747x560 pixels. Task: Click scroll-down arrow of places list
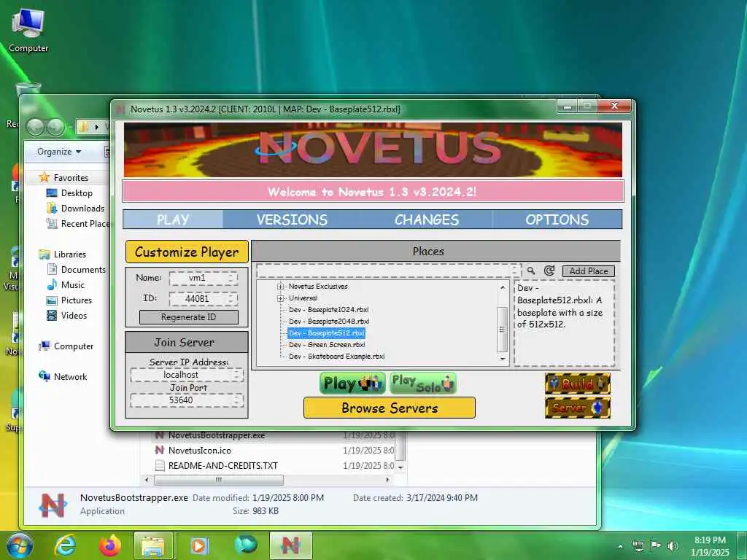(x=503, y=359)
